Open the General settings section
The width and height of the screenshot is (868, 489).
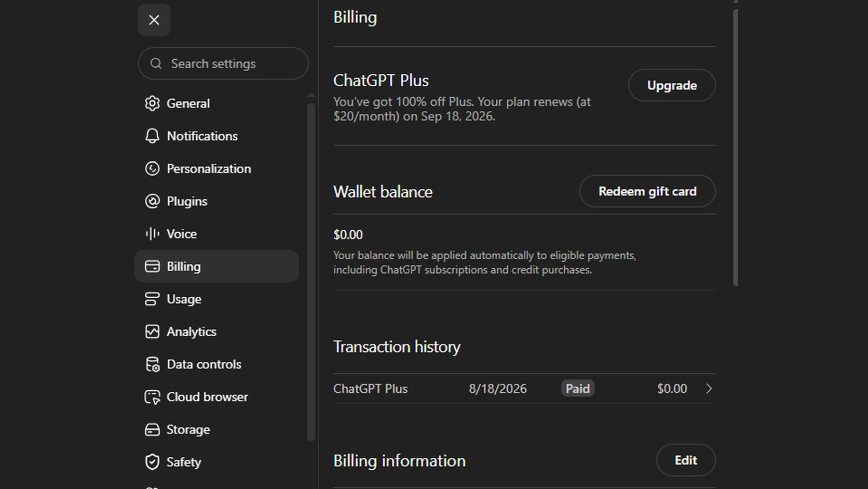[x=216, y=103]
